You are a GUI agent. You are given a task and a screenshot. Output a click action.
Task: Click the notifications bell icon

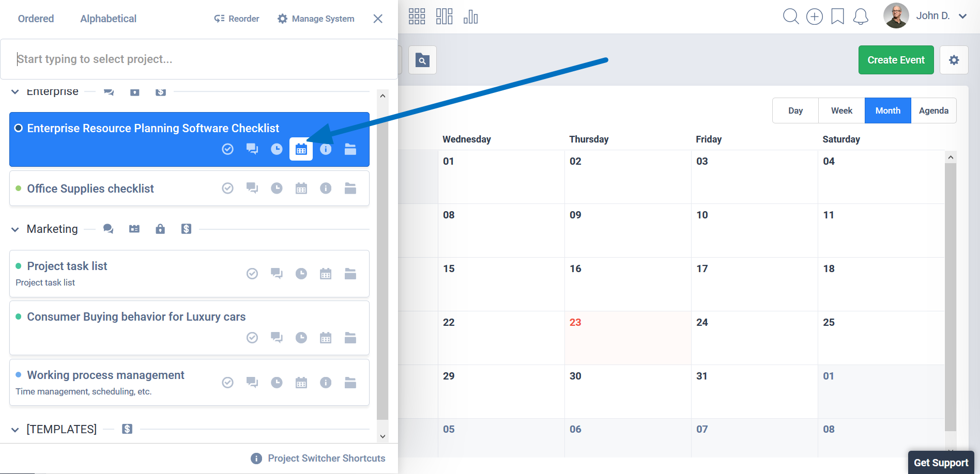tap(861, 17)
